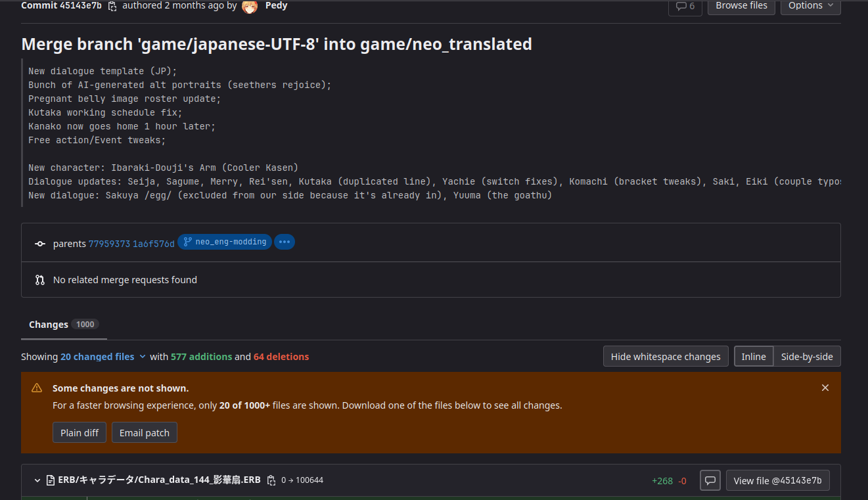Open the Options dropdown

[x=810, y=6]
